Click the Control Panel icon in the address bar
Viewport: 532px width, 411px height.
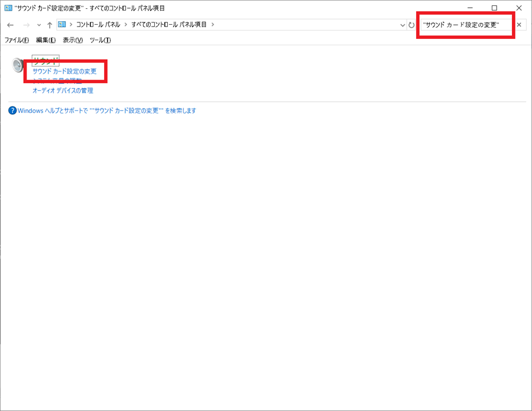coord(61,24)
